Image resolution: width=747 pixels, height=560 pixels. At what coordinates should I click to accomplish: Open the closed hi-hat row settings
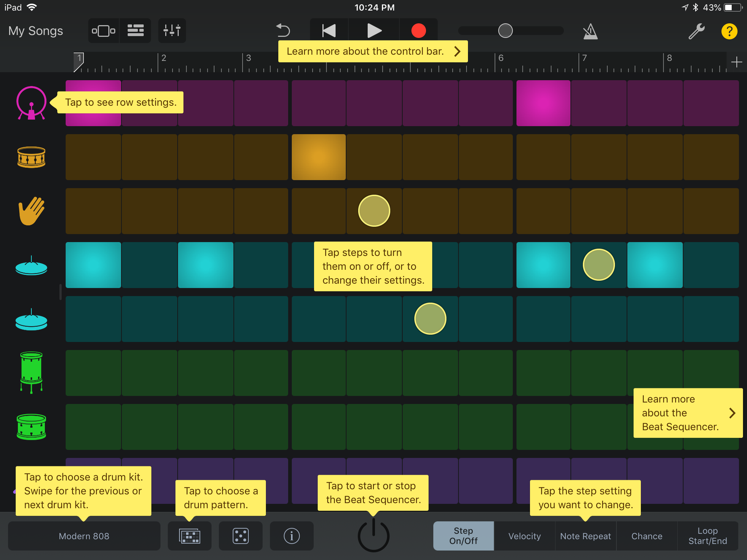[31, 265]
